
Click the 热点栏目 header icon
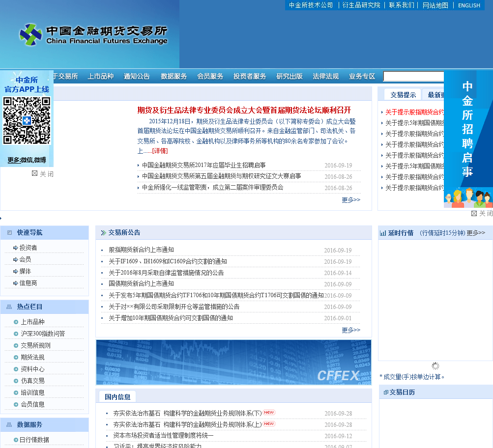[x=9, y=307]
